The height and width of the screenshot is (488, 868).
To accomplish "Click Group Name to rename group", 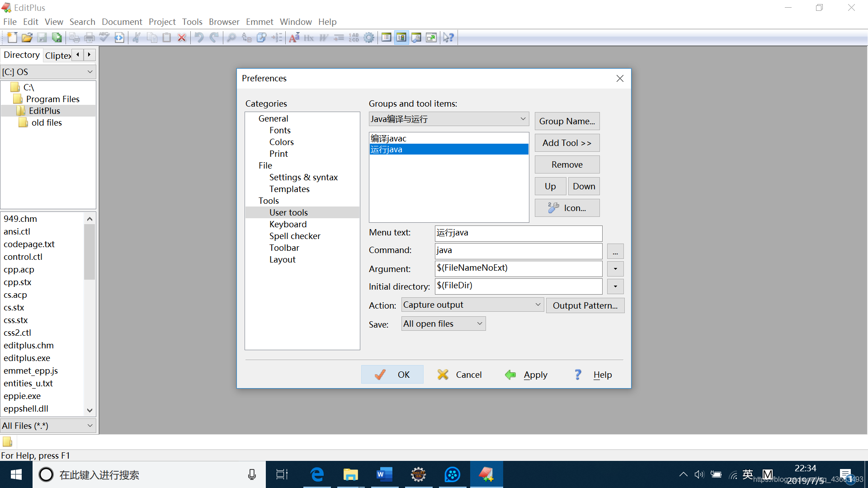I will click(x=567, y=121).
